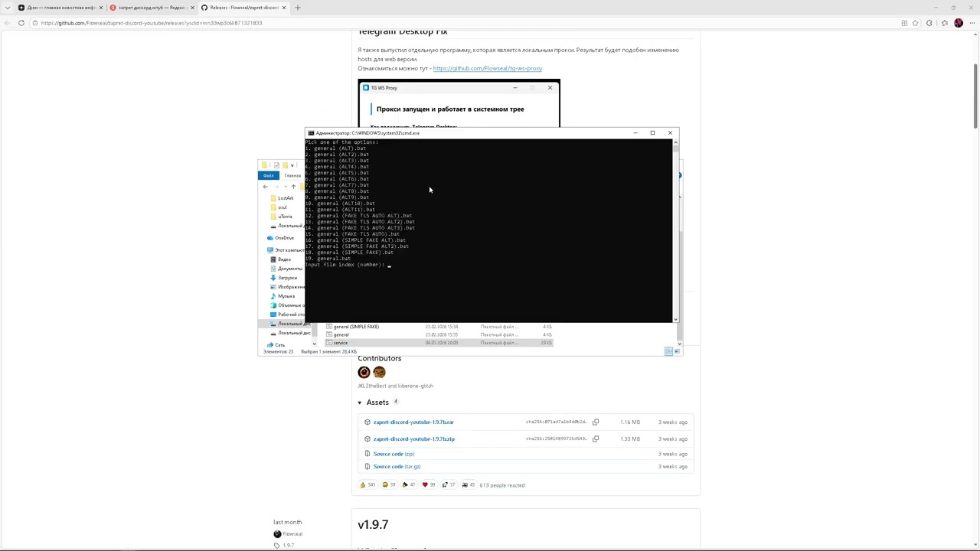Download Source code (tar.gz)
This screenshot has width=980, height=551.
[x=397, y=466]
